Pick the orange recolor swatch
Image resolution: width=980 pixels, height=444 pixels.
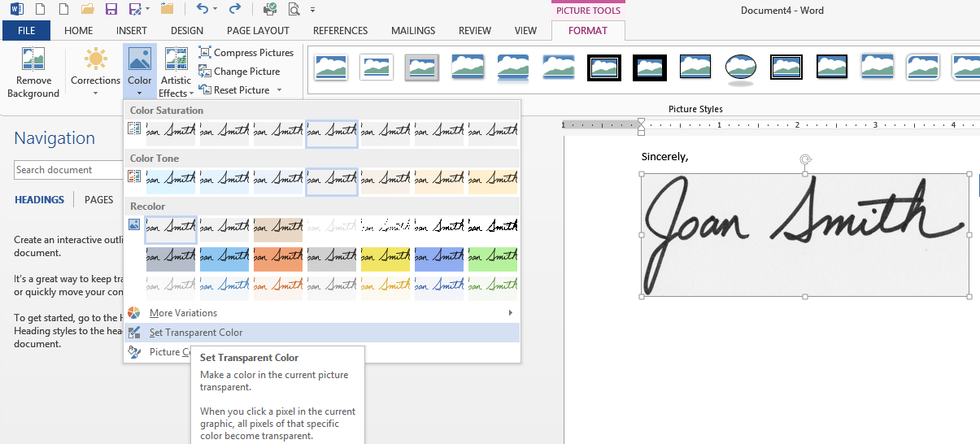pos(278,259)
